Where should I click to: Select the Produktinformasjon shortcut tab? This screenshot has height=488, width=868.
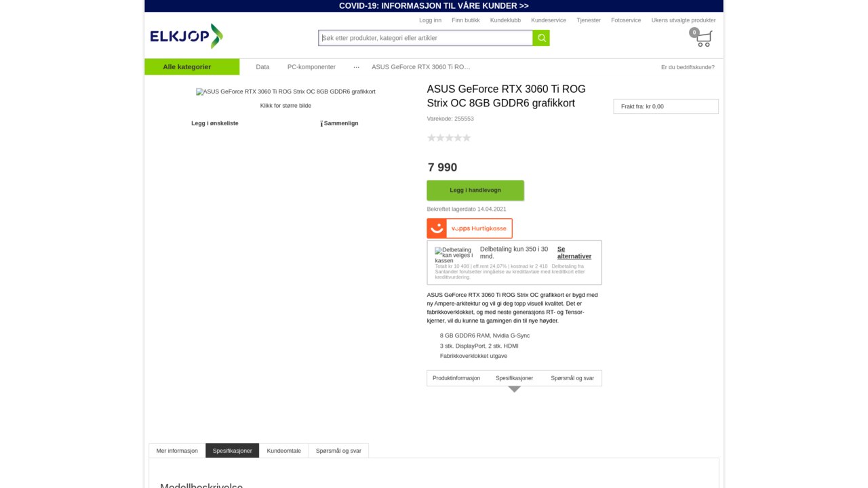456,378
